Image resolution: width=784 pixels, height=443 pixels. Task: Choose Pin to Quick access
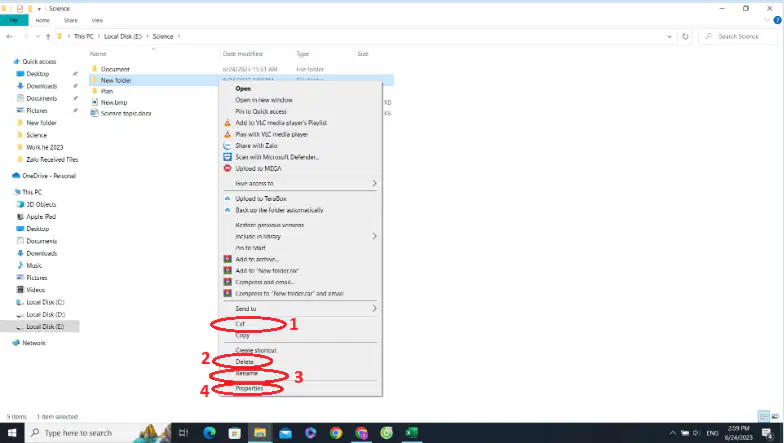261,112
